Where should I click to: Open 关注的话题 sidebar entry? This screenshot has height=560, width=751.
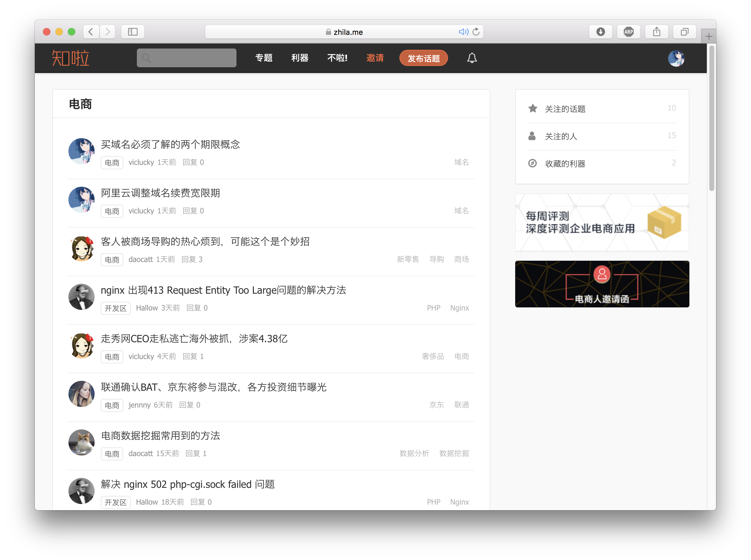565,109
